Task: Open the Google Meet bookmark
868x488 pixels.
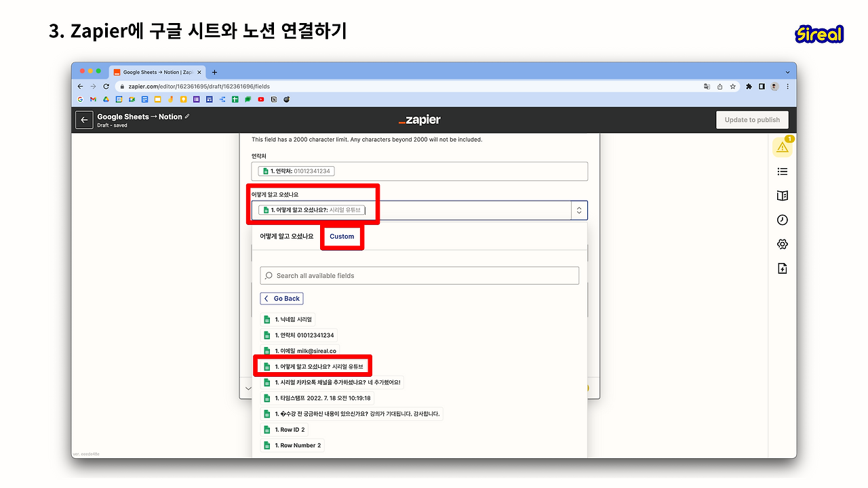Action: [132, 100]
